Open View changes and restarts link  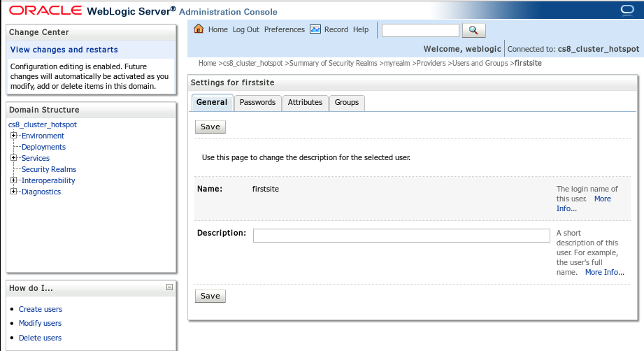click(64, 50)
